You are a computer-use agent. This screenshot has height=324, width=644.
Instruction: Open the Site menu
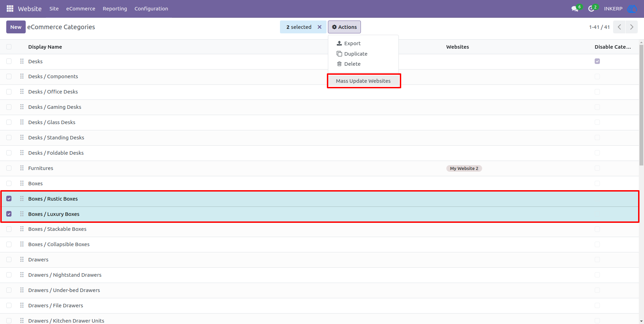click(x=54, y=9)
